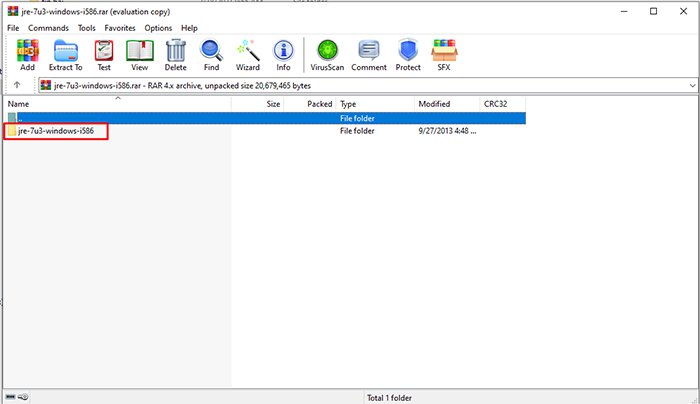Sort by the Type column header
The height and width of the screenshot is (404, 700).
point(375,104)
